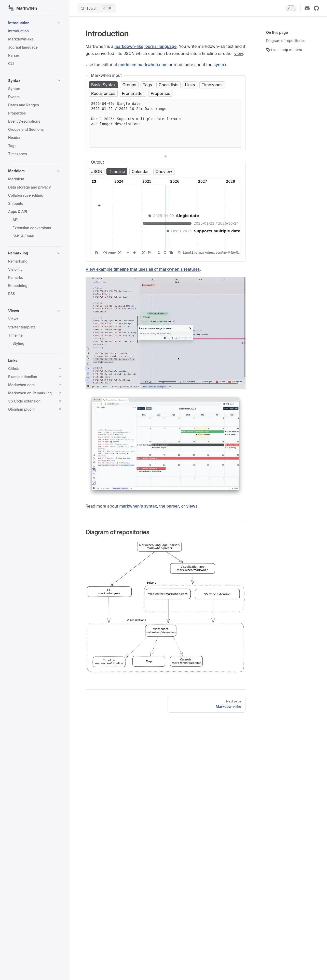
Task: Click external-link arrow next to Github
Action: click(59, 369)
